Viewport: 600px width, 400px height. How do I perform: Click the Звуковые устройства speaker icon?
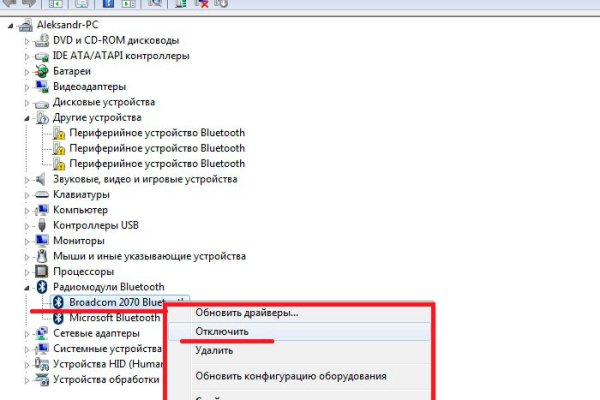[x=41, y=179]
